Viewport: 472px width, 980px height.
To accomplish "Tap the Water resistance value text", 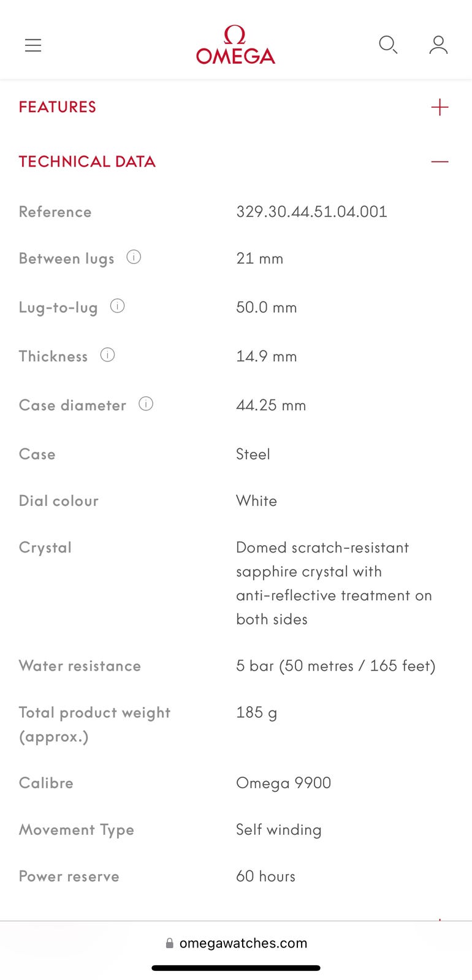I will tap(335, 666).
